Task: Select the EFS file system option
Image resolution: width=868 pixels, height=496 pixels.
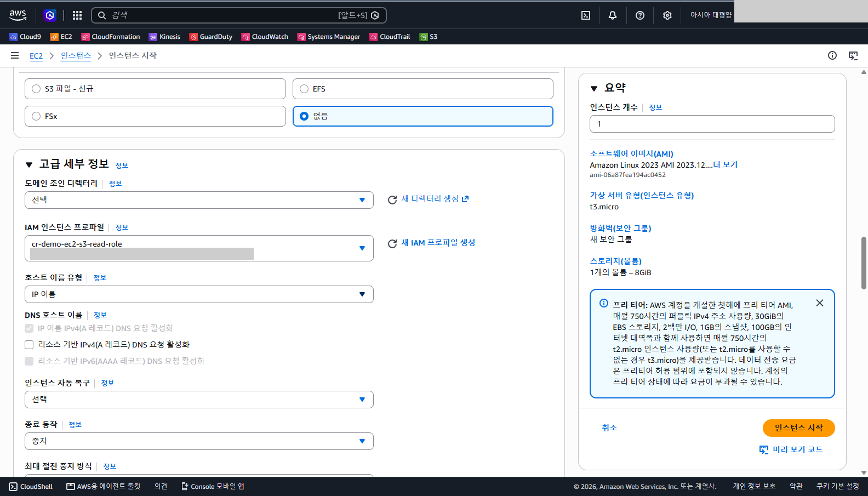Action: tap(423, 89)
